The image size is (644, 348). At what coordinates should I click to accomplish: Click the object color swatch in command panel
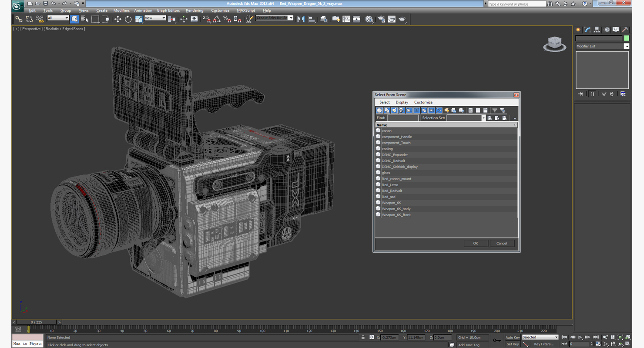(x=627, y=38)
